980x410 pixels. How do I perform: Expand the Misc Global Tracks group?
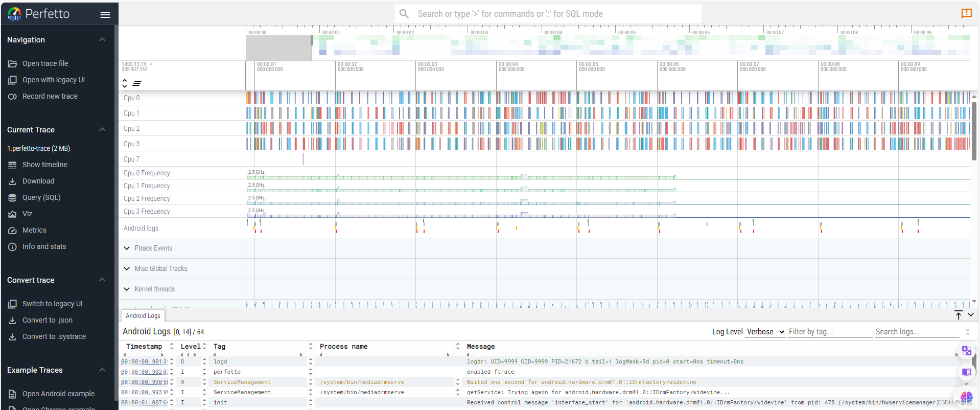click(127, 269)
